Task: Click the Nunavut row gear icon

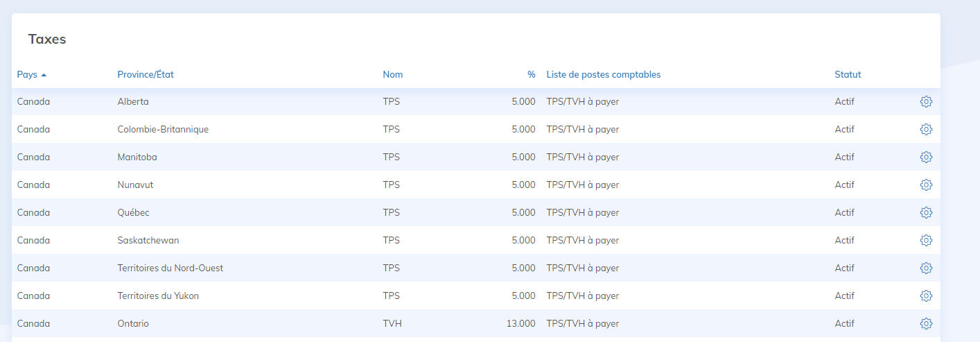Action: pyautogui.click(x=926, y=185)
